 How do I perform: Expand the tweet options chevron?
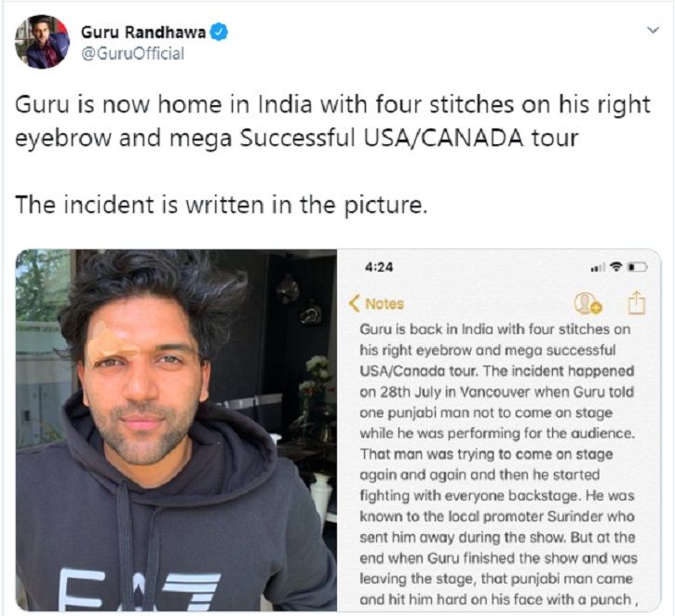[653, 30]
